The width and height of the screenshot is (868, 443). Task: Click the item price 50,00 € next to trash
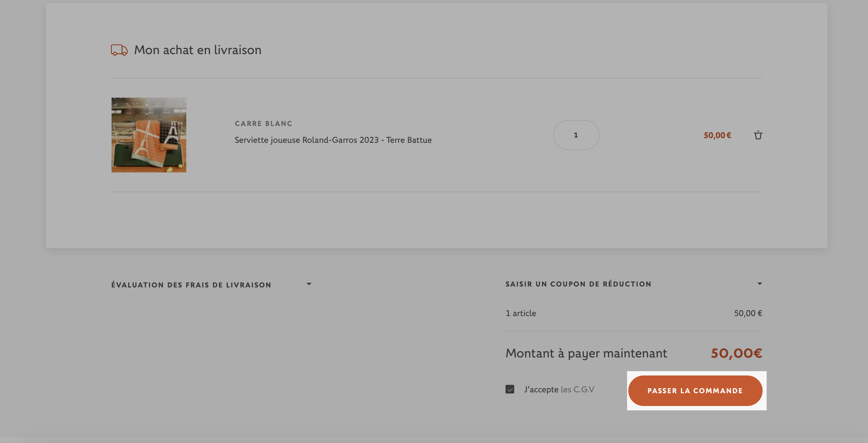(717, 135)
